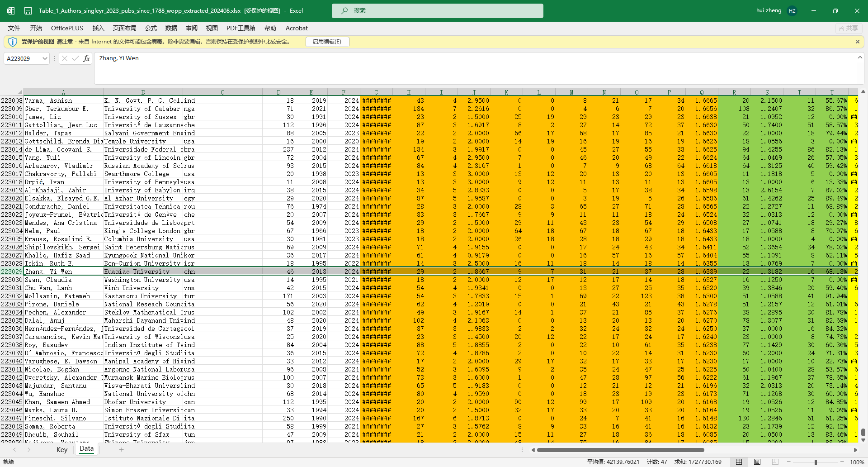Click previous sheet navigation arrow
Screen dimensions: 868x467
click(14, 449)
